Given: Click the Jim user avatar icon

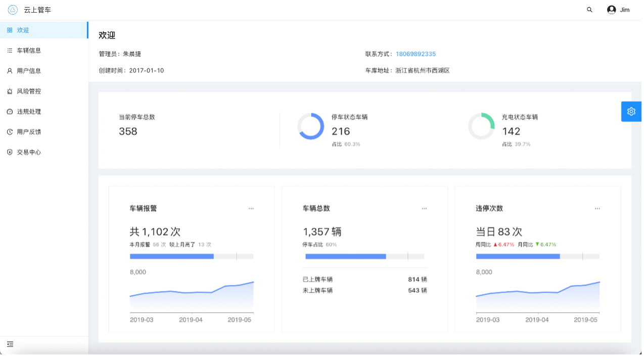Looking at the screenshot, I should pos(612,10).
